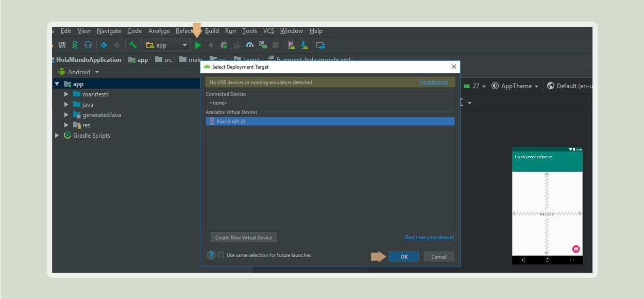644x299 pixels.
Task: Click the Android robot icon in project view header
Action: 62,72
